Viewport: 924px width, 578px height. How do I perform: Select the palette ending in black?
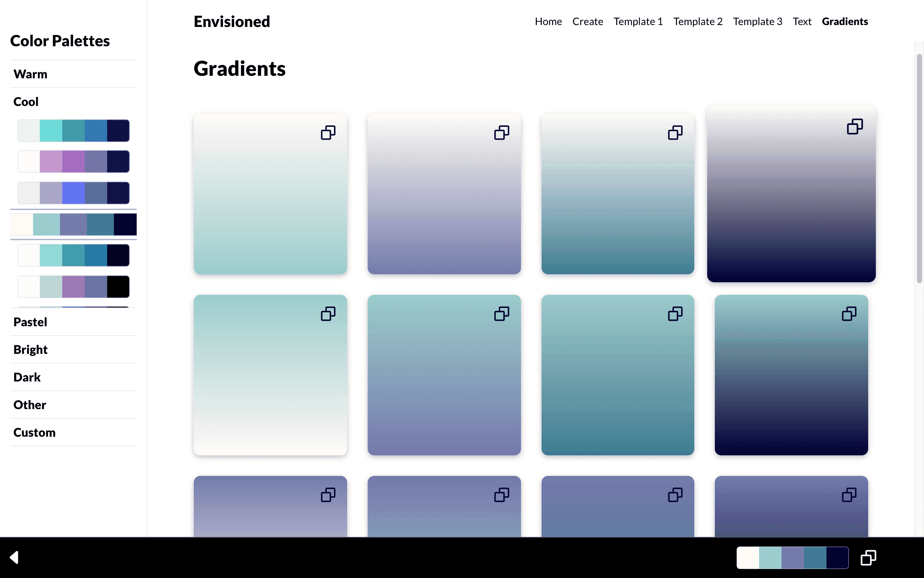tap(73, 287)
